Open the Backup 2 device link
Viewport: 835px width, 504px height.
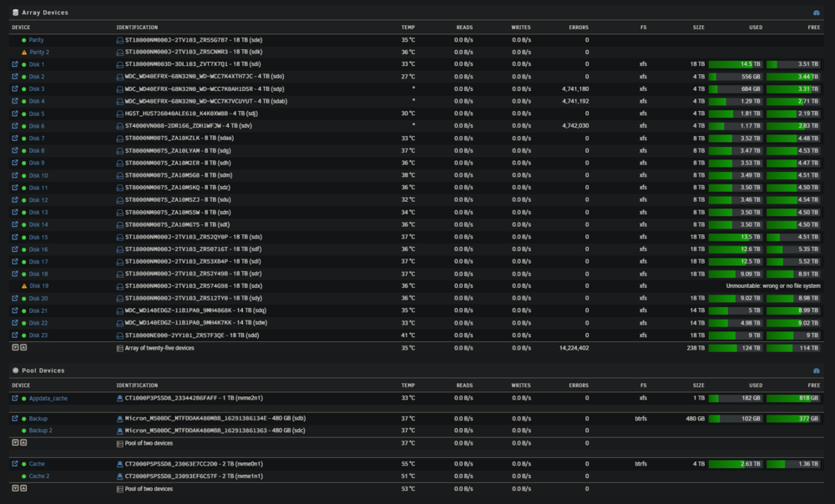pos(40,431)
